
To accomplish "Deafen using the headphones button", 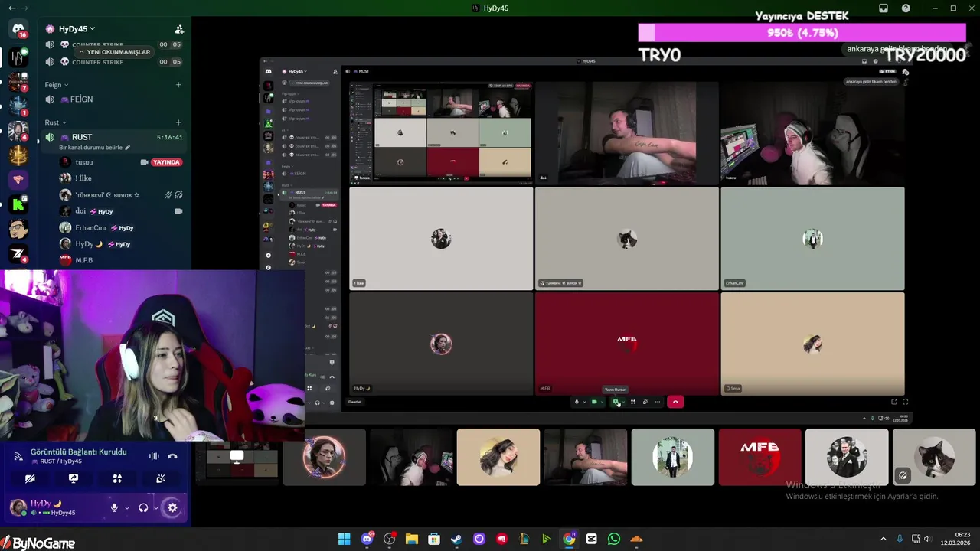I will tap(143, 507).
